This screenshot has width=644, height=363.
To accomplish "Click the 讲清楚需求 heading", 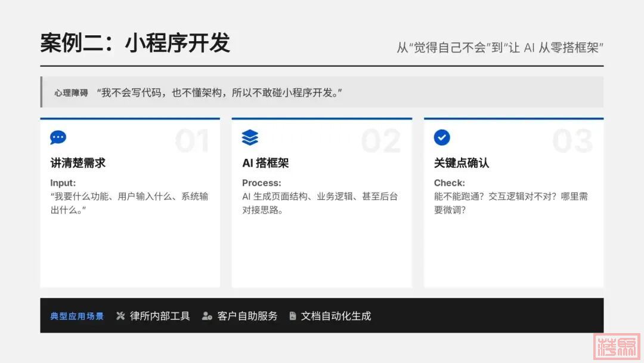I will point(78,163).
